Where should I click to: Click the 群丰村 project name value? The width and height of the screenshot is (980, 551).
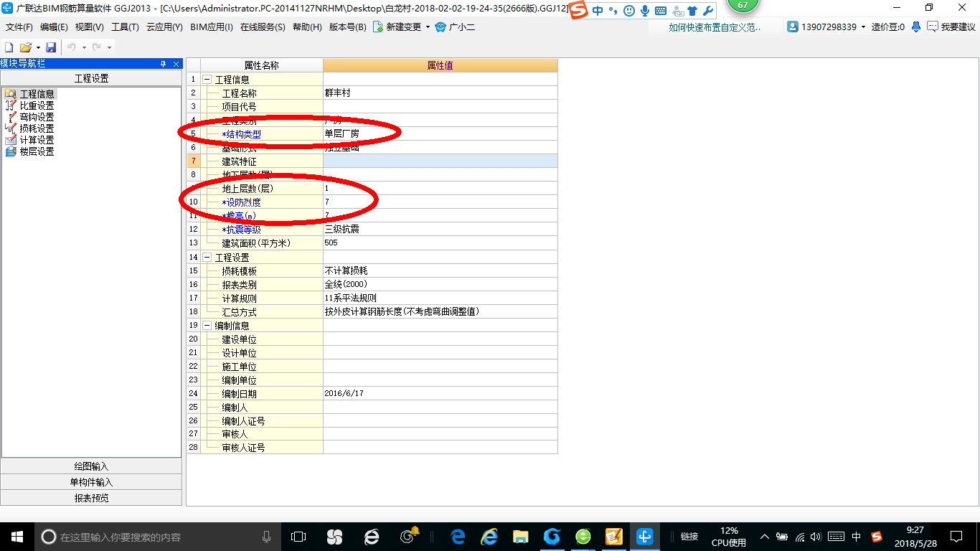440,93
